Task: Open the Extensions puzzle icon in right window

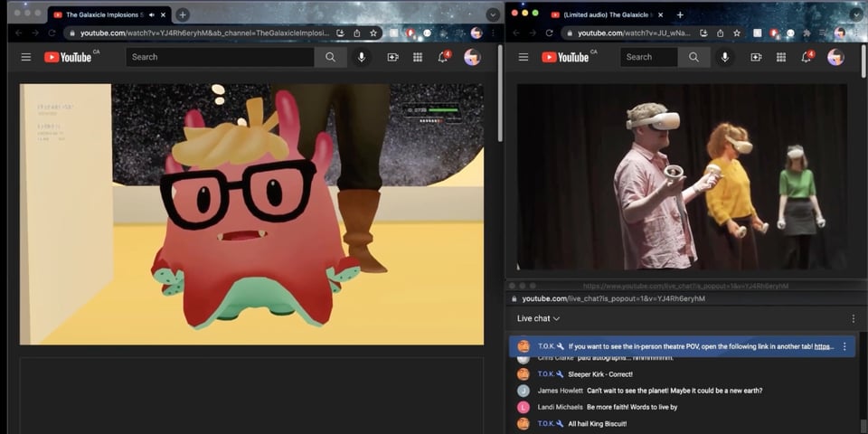Action: 807,33
